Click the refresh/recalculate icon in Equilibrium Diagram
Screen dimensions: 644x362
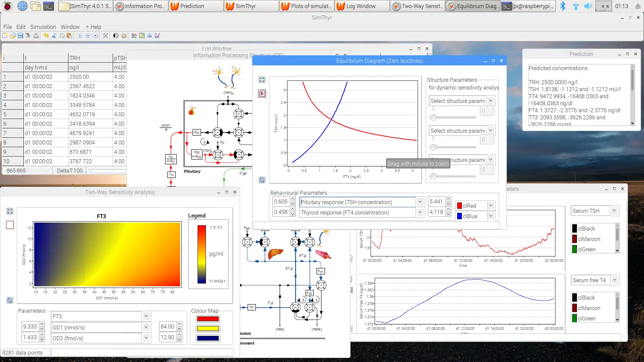261,179
